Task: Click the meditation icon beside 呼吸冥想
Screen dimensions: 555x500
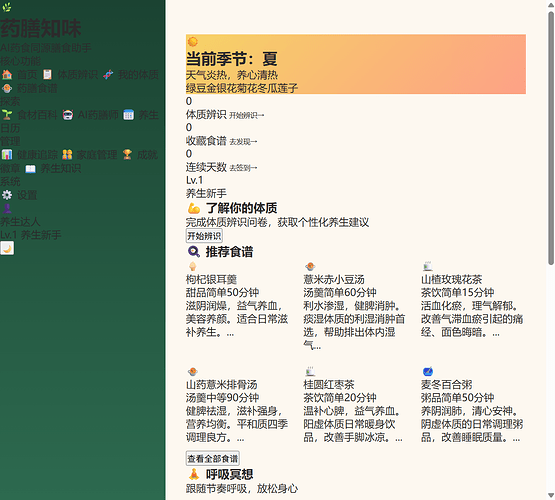Action: coord(194,474)
